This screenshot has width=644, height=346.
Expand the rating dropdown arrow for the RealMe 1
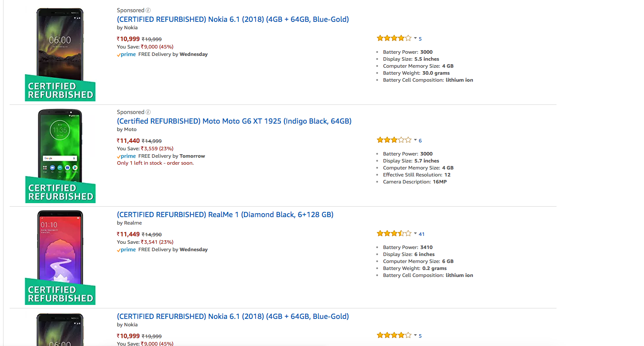(x=415, y=234)
